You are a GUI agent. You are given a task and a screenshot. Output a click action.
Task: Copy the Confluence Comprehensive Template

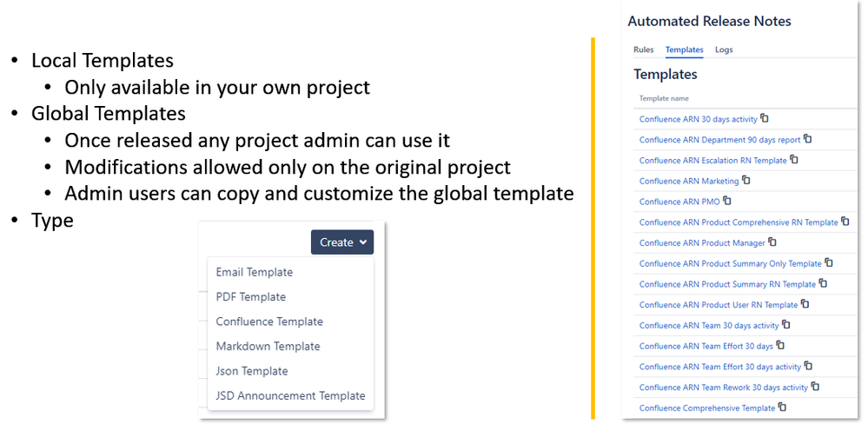[782, 407]
